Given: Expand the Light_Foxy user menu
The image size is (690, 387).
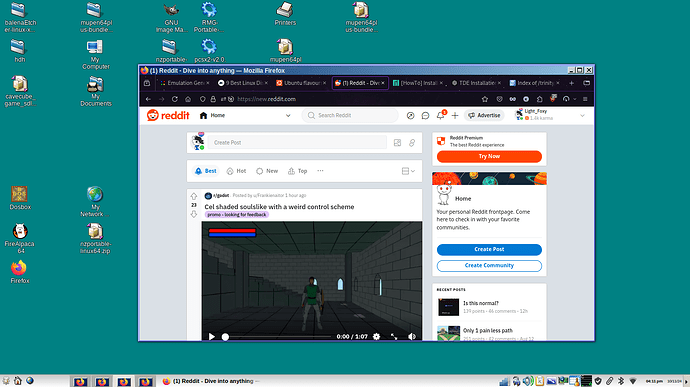Looking at the screenshot, I should coord(582,115).
